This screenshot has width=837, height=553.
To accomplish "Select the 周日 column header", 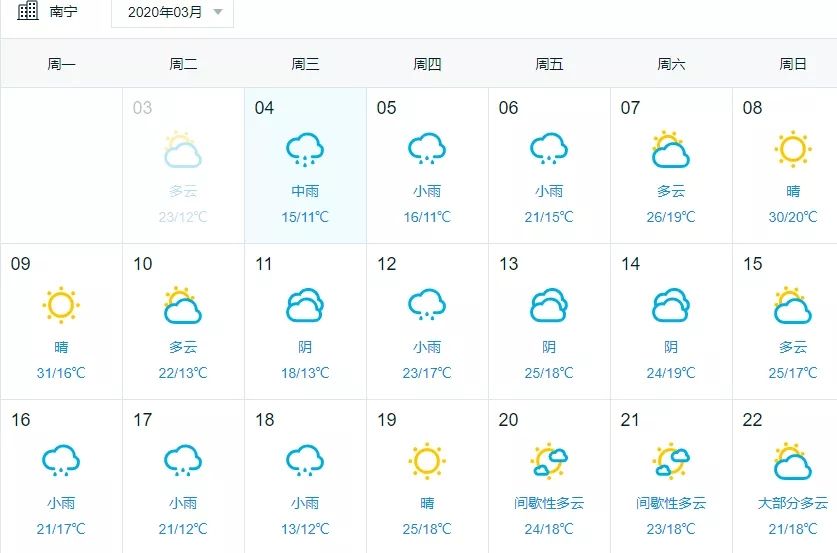I will point(793,64).
